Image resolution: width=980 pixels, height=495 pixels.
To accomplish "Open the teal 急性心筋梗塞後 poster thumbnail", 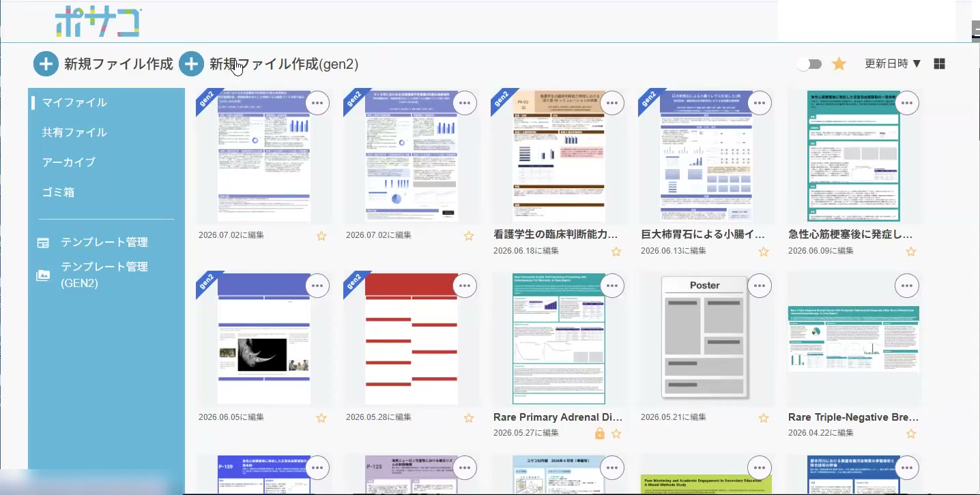I will [853, 156].
